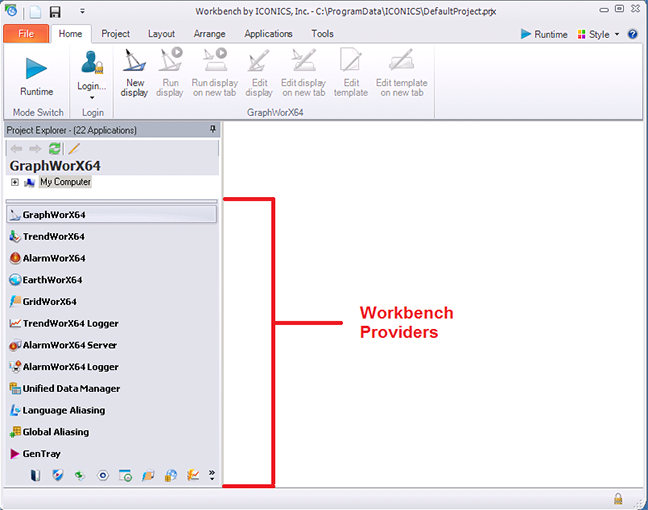The height and width of the screenshot is (510, 648).
Task: Select the GenTray provider
Action: 42,454
